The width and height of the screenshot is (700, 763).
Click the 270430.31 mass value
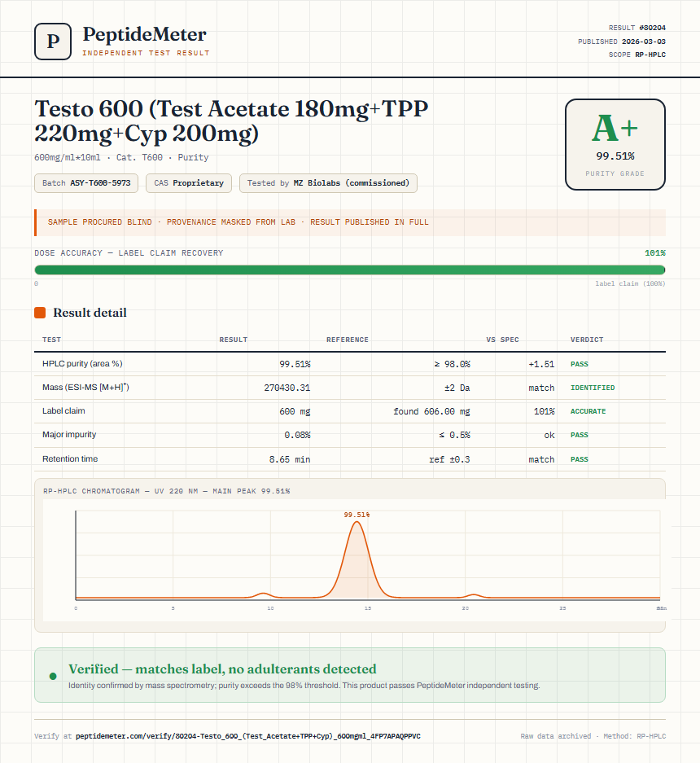point(287,388)
